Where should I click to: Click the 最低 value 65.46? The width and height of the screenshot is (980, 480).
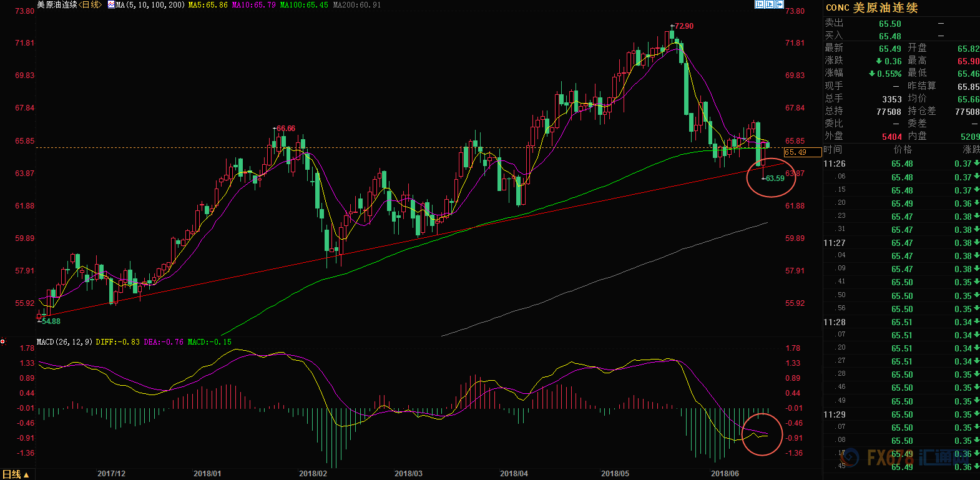pos(969,74)
